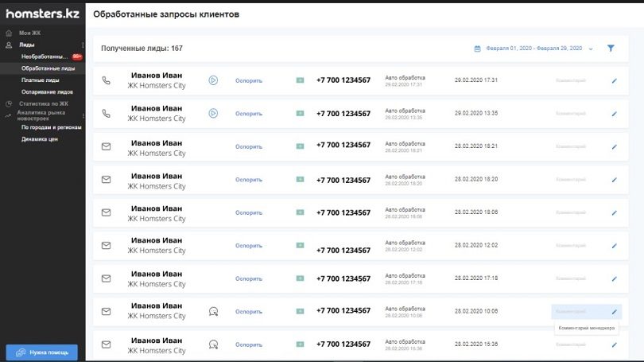The image size is (644, 362).
Task: Click Оспорить link for 28.02.2020 12:02 lead
Action: click(249, 246)
